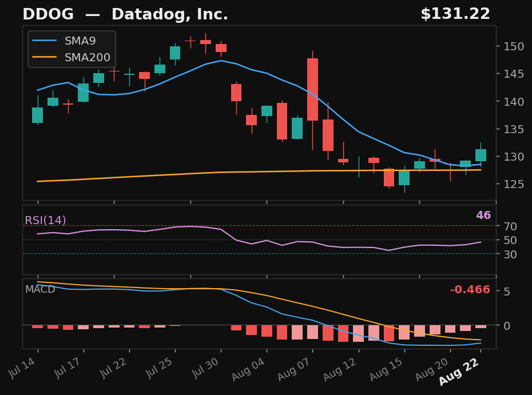
Task: Click the orange SMA200 legend line swatch
Action: coord(45,57)
